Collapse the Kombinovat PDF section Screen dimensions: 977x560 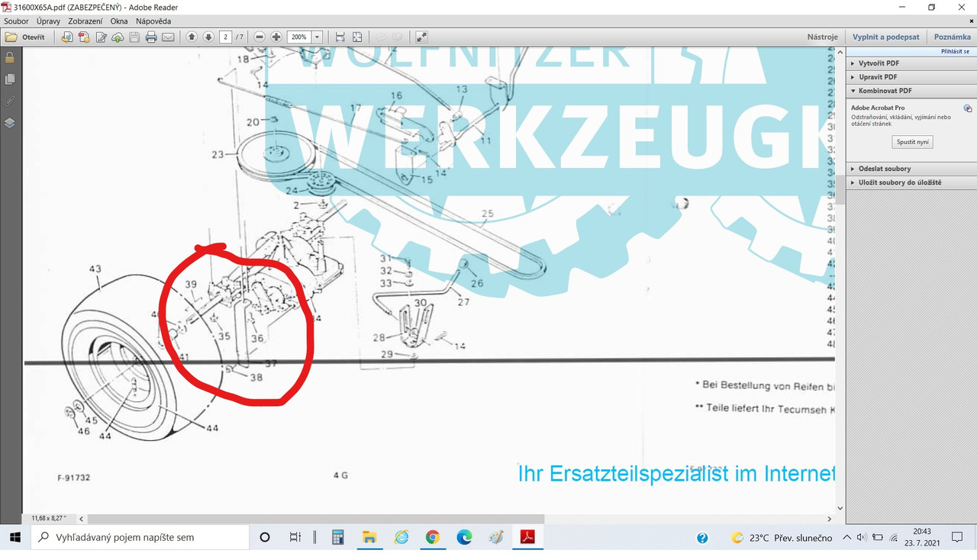point(910,91)
